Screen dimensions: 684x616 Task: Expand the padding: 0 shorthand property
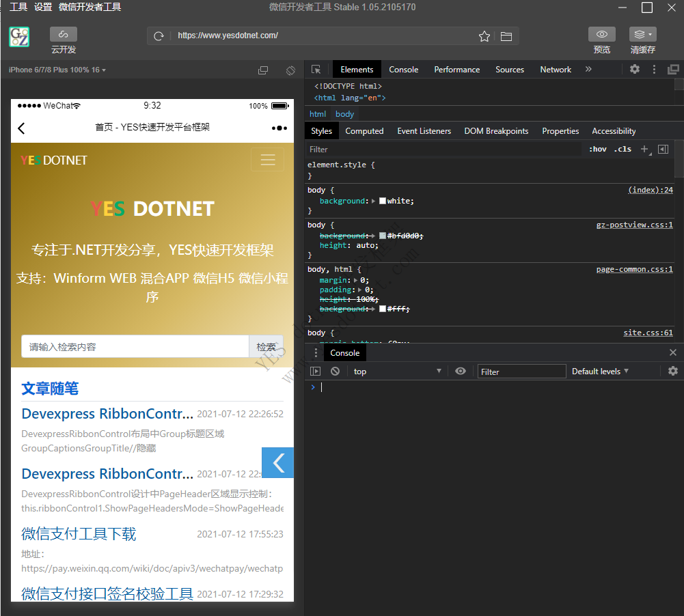[360, 290]
